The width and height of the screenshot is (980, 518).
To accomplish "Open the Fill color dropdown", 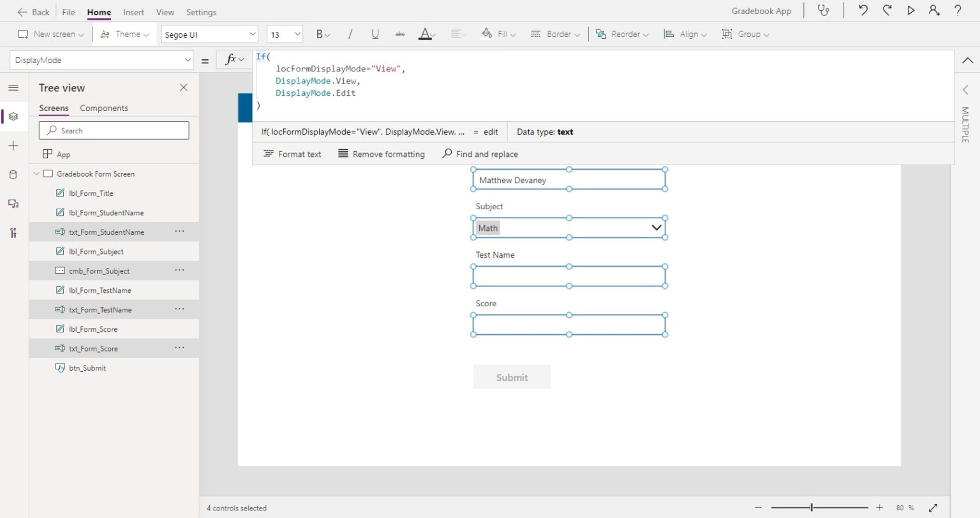I will point(499,34).
